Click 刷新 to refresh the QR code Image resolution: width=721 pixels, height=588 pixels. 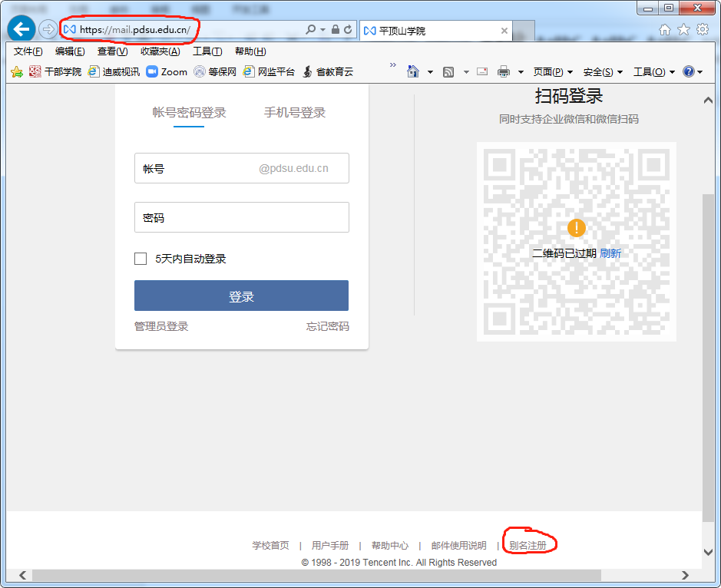pos(610,253)
